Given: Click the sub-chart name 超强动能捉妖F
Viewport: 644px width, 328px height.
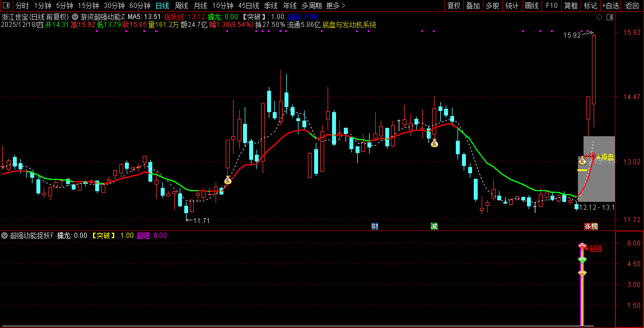Looking at the screenshot, I should (x=32, y=235).
